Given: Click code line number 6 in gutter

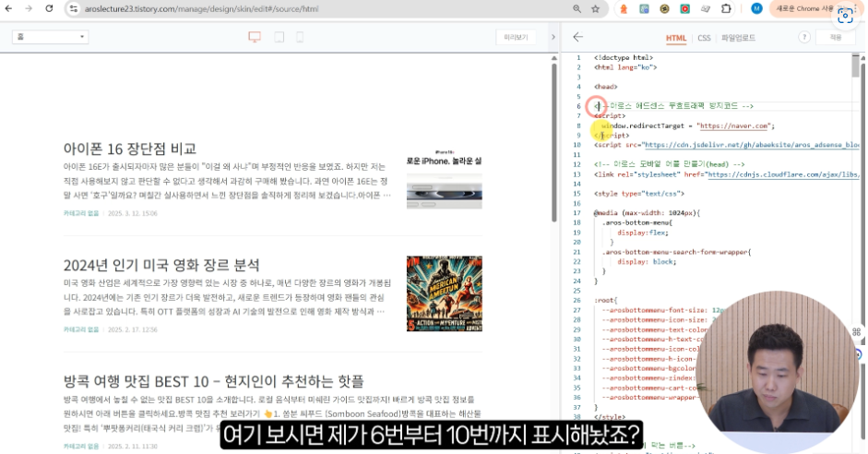Looking at the screenshot, I should point(578,106).
